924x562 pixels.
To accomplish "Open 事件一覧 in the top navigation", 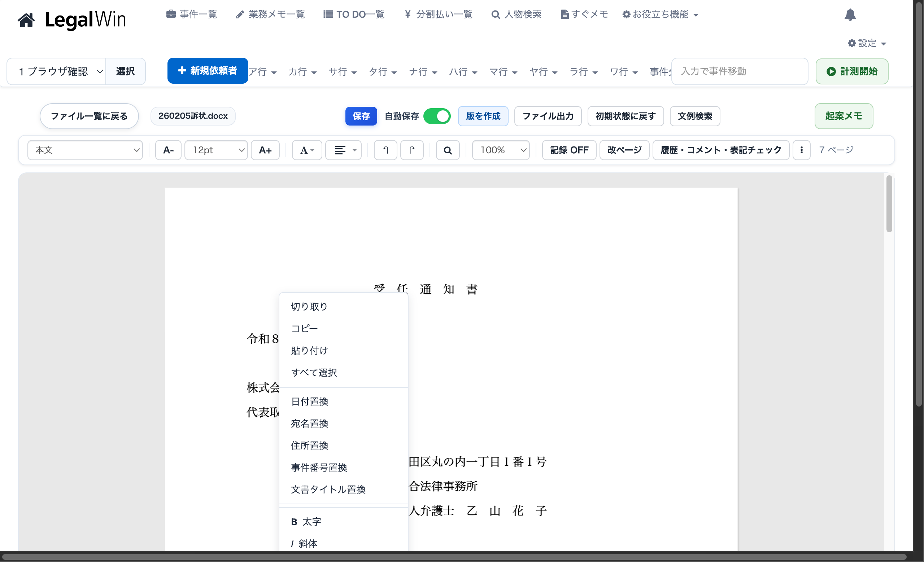I will coord(192,14).
